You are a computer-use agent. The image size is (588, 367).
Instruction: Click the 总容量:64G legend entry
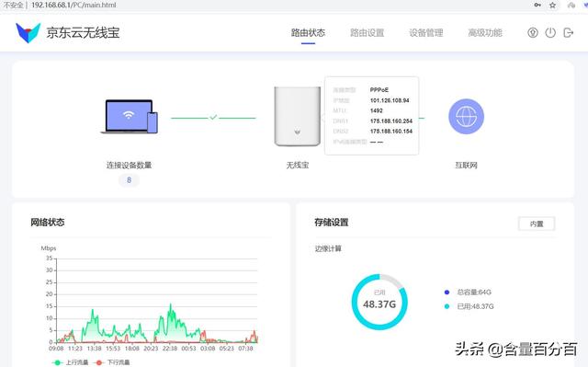tap(468, 292)
